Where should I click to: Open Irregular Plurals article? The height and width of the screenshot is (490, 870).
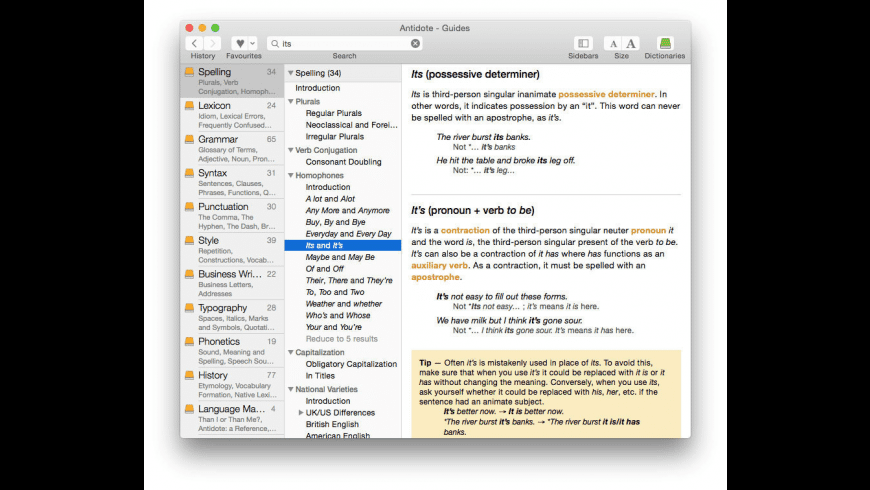click(x=335, y=137)
